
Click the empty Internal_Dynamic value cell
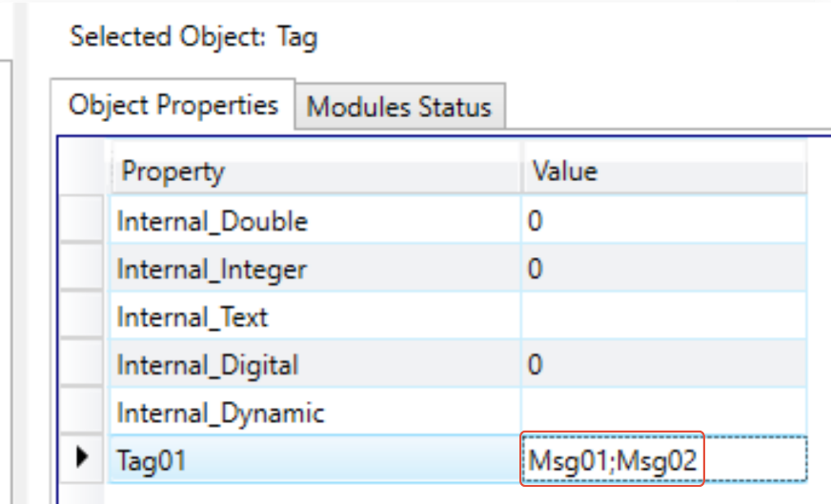[663, 413]
